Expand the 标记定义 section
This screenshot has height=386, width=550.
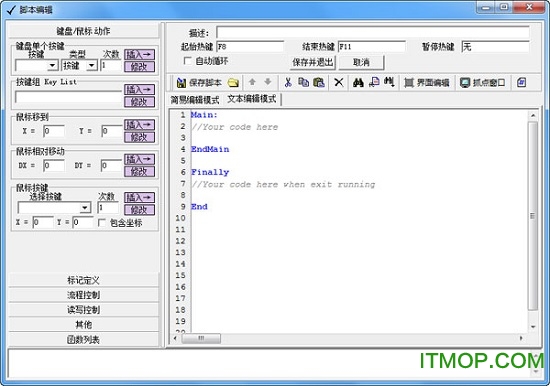[x=83, y=280]
